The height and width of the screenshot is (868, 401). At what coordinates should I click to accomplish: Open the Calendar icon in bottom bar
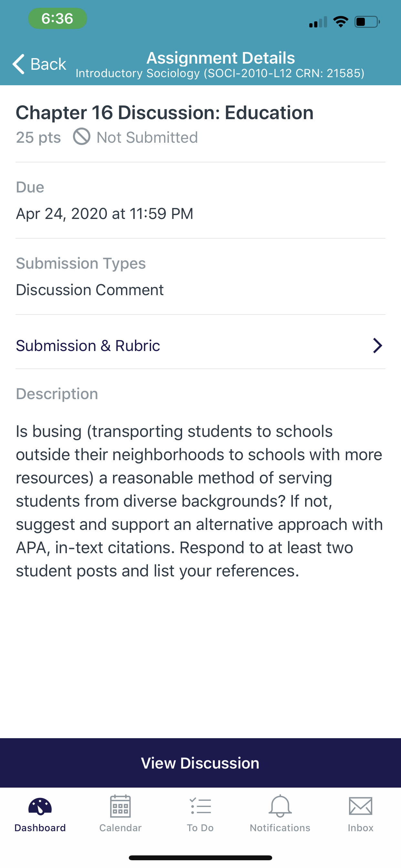point(120,806)
